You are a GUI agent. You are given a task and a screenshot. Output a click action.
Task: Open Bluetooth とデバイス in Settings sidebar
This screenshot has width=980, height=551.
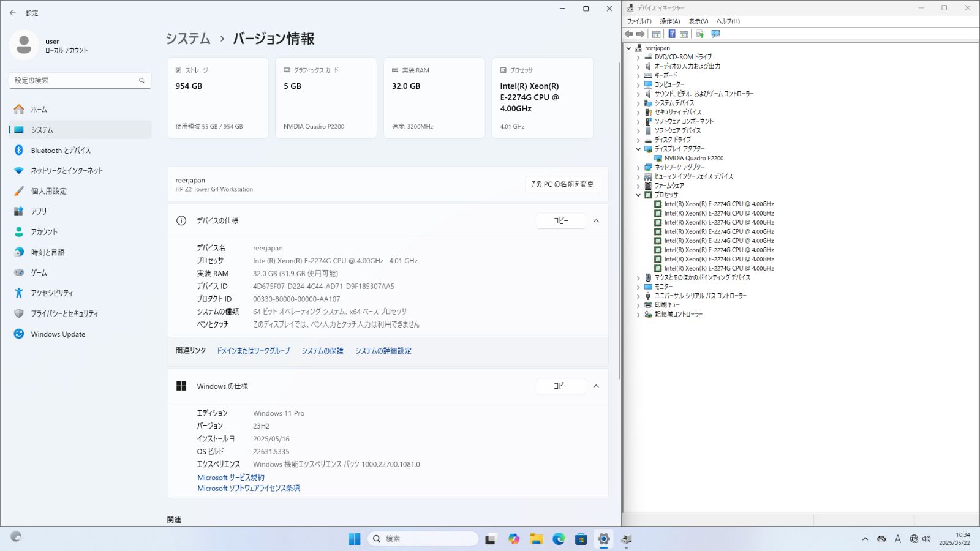(x=80, y=150)
